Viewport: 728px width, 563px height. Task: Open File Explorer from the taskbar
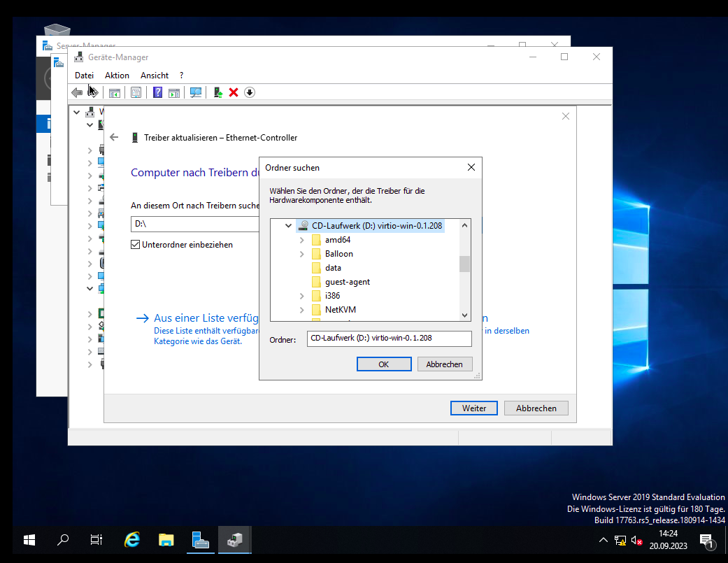pos(166,540)
